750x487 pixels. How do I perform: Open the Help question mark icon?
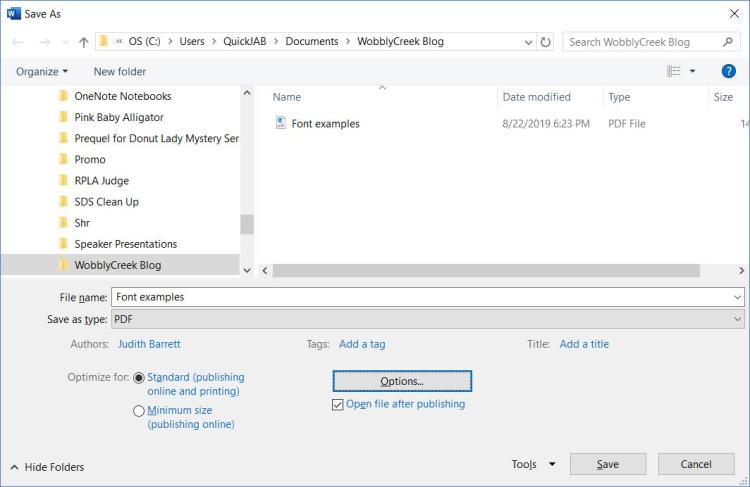point(729,71)
